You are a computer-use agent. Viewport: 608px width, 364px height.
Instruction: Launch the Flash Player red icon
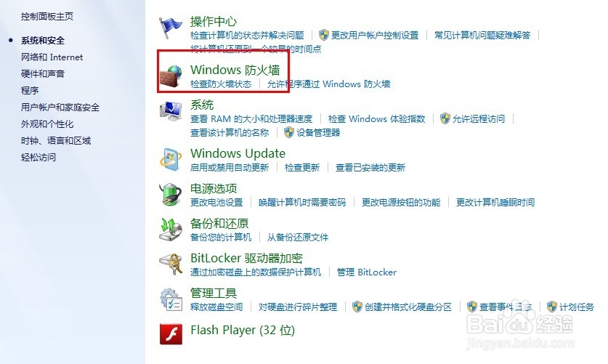pos(171,333)
